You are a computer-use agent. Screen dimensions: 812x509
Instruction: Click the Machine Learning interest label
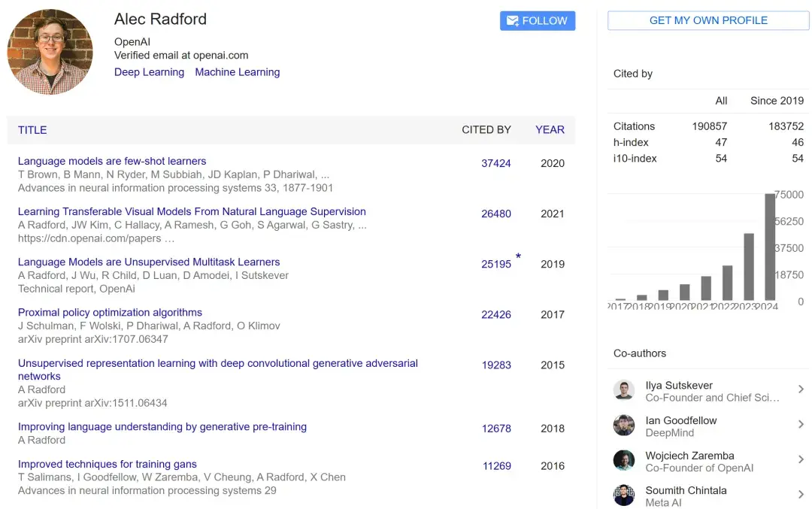[237, 71]
